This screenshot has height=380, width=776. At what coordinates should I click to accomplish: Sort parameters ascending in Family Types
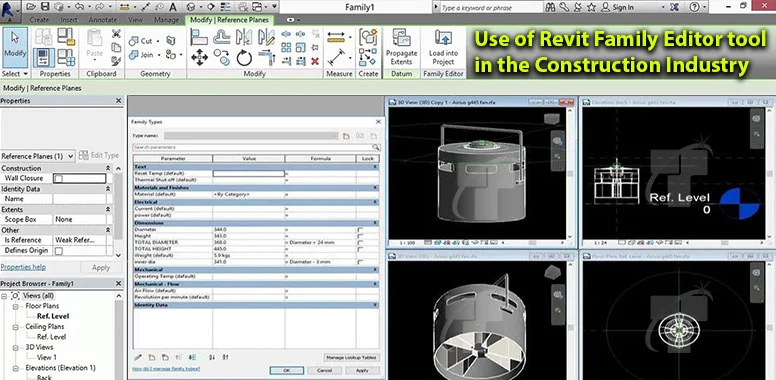(x=212, y=357)
